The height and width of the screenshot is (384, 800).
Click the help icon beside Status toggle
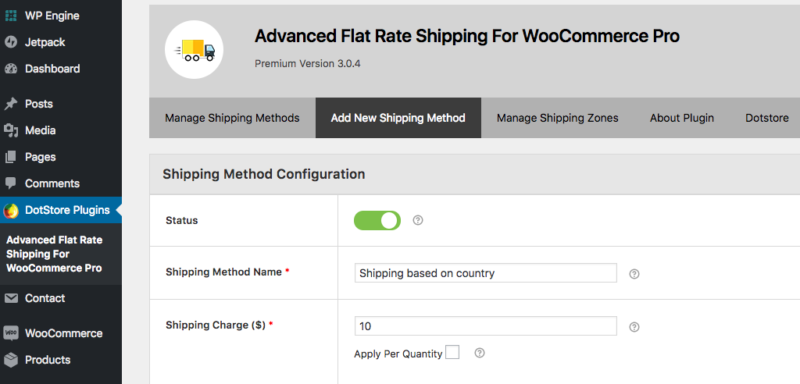pos(418,220)
